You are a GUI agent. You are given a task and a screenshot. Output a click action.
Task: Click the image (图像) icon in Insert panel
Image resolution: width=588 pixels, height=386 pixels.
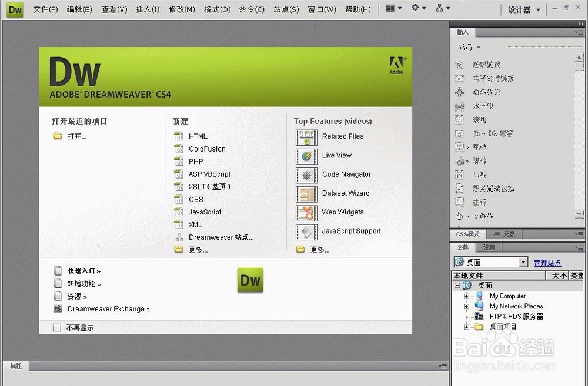click(x=459, y=147)
